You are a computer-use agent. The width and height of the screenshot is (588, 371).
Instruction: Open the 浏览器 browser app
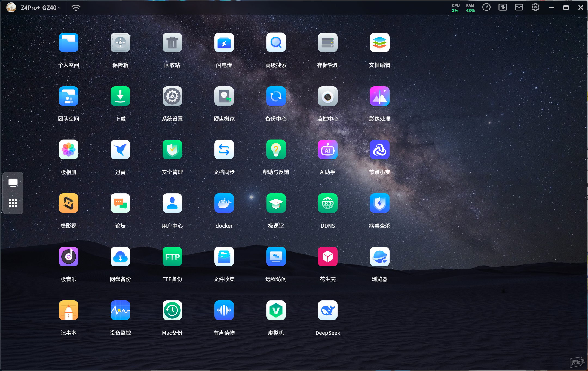point(379,257)
